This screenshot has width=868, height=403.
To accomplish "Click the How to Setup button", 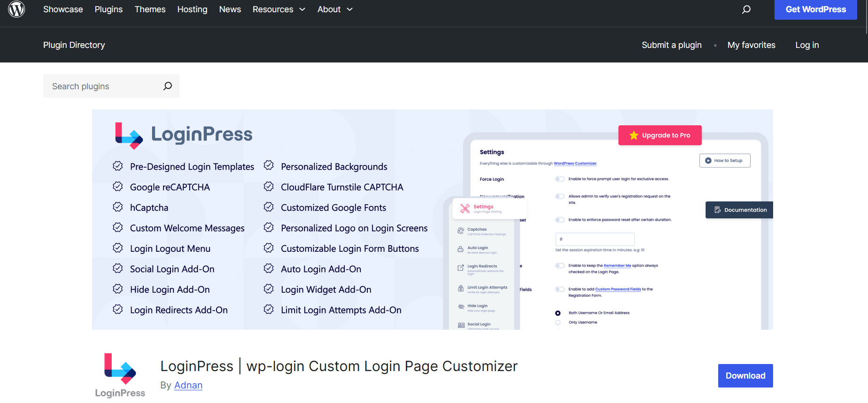I will click(x=725, y=161).
